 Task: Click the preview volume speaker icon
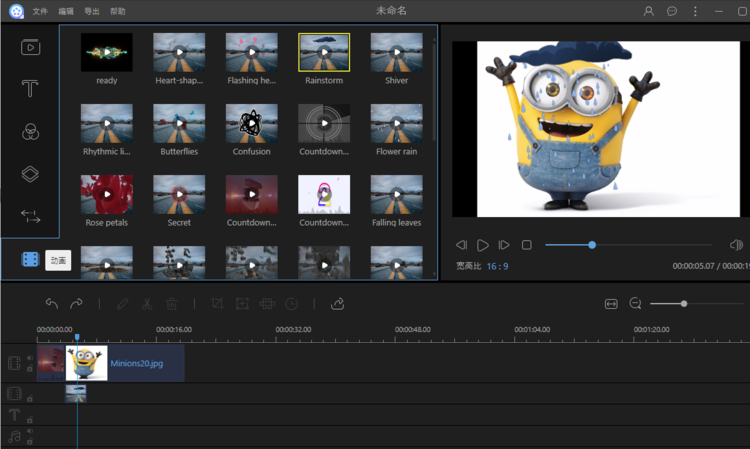(x=736, y=245)
